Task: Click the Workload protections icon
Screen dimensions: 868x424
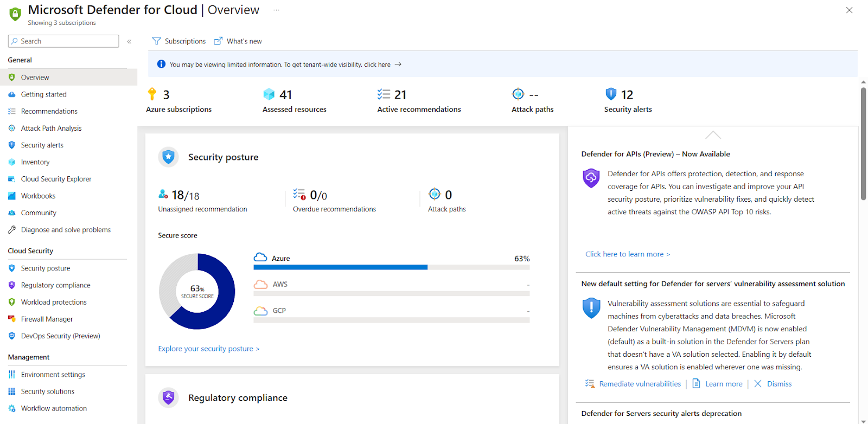Action: pyautogui.click(x=12, y=302)
